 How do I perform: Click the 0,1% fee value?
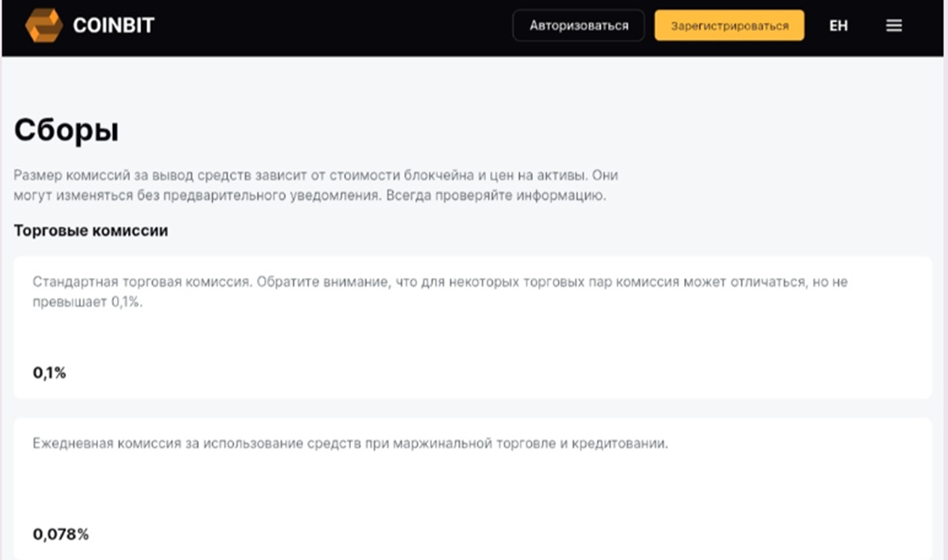point(49,373)
